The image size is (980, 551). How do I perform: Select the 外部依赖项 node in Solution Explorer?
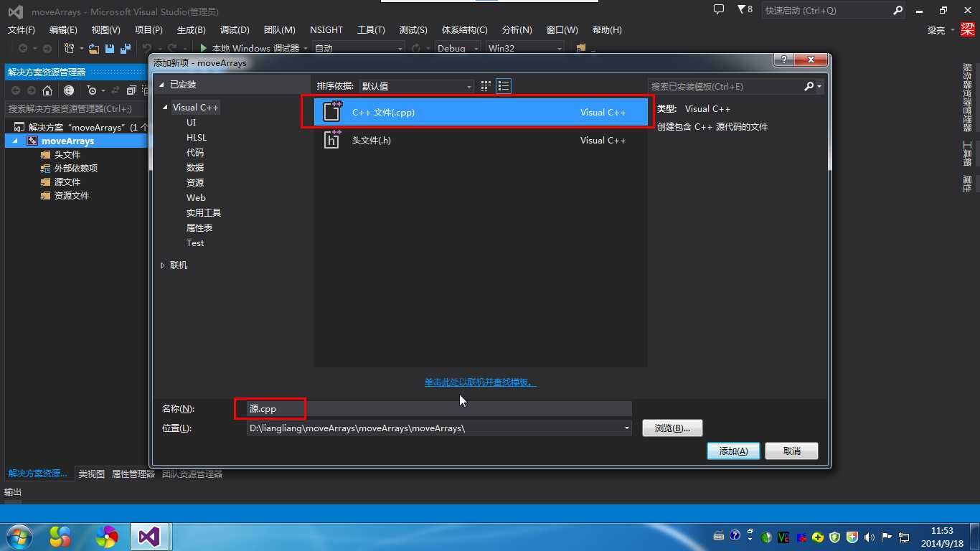(75, 169)
